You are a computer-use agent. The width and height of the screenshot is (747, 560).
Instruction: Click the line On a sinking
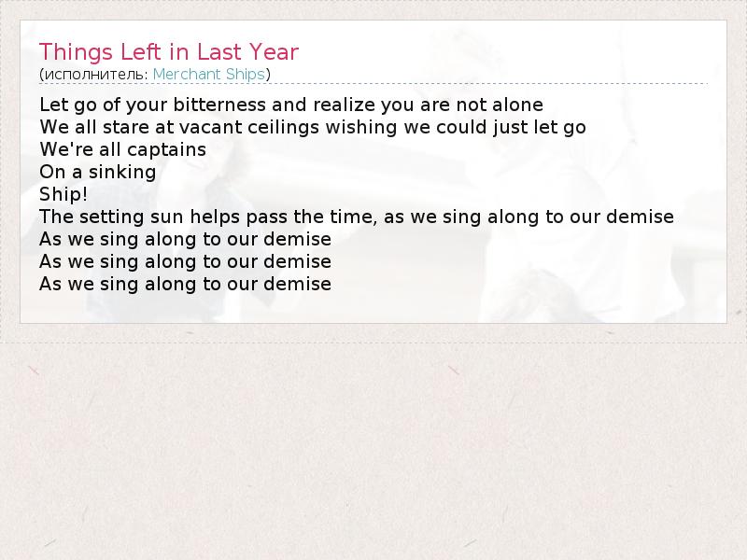coord(97,172)
